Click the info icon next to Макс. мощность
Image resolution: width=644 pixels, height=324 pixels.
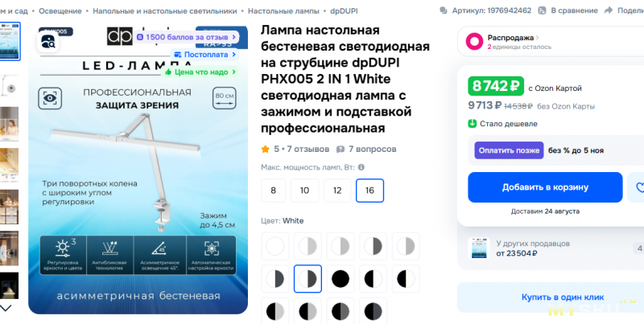361,167
